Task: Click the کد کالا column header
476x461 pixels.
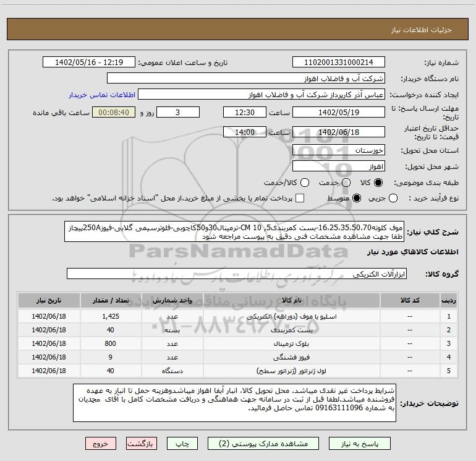Action: [410, 300]
